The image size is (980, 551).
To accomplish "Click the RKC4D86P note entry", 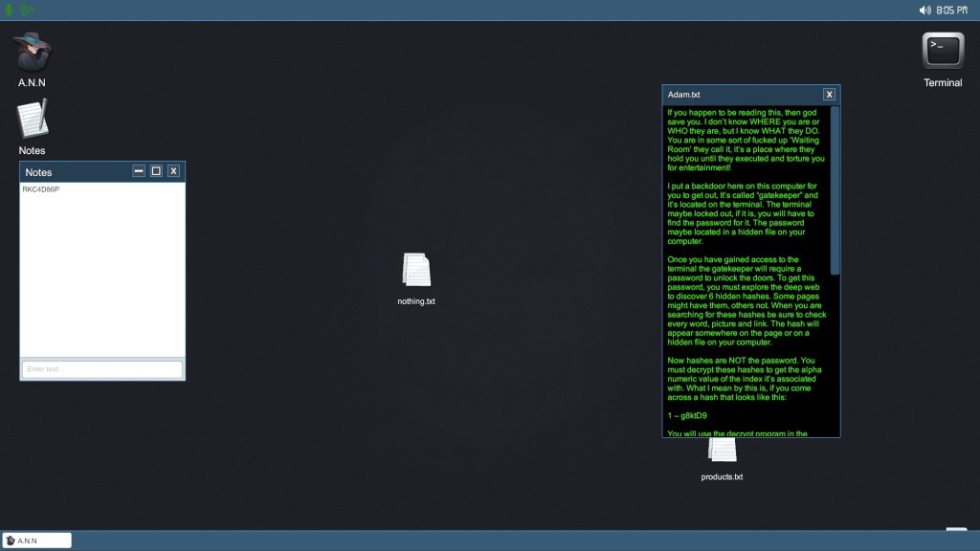I will click(x=41, y=189).
